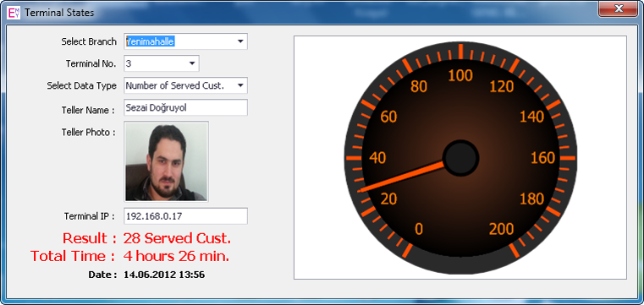Close the Terminal States window
Screen dimensions: 644x305
[x=617, y=8]
